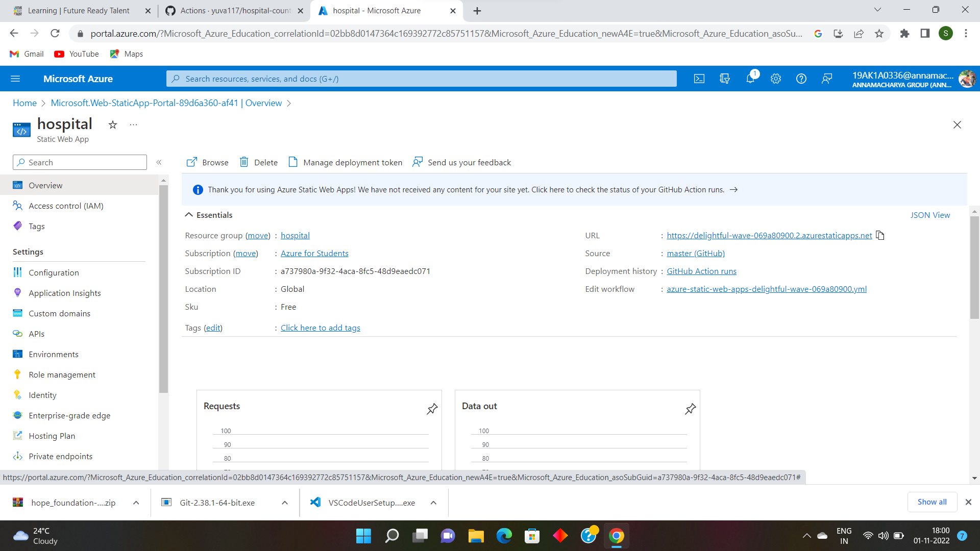The image size is (980, 551).
Task: Open Cloud Shell from the top bar
Action: [x=699, y=79]
